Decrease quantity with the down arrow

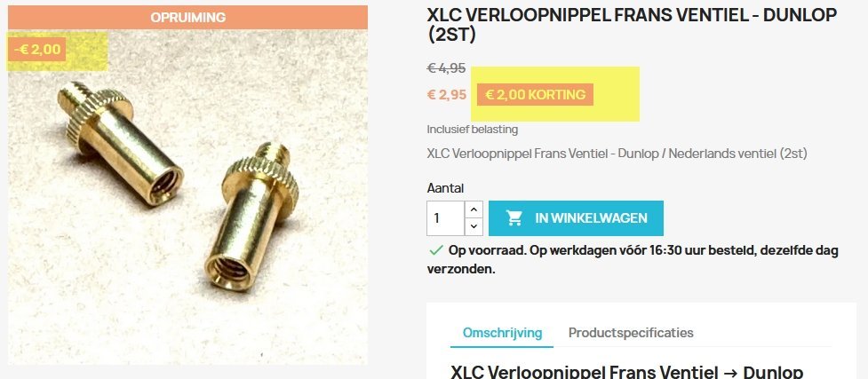474,227
